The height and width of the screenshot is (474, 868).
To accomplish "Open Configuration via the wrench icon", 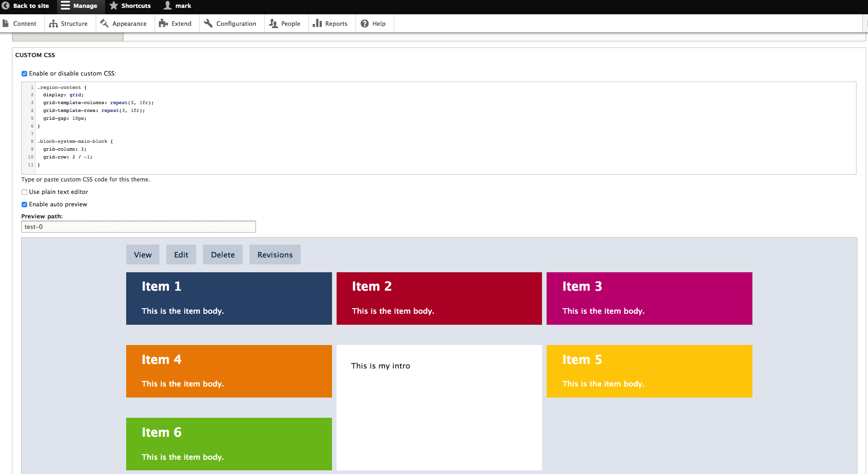I will [x=208, y=23].
